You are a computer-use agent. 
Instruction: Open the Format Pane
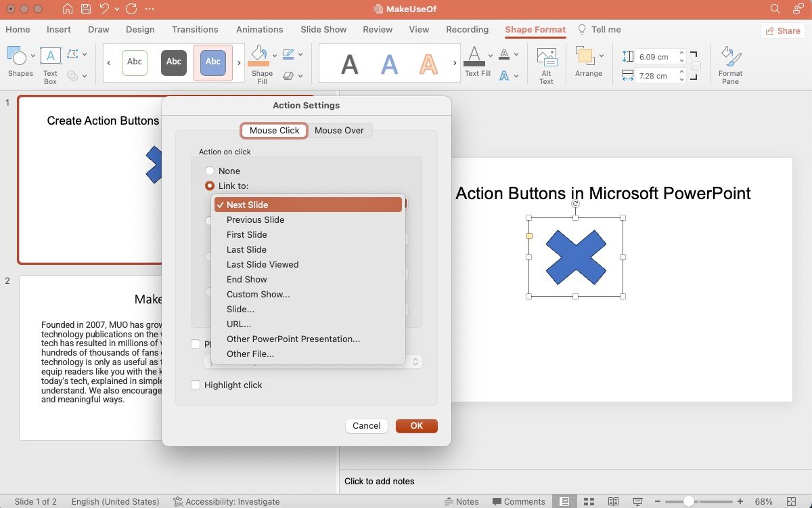click(x=729, y=58)
